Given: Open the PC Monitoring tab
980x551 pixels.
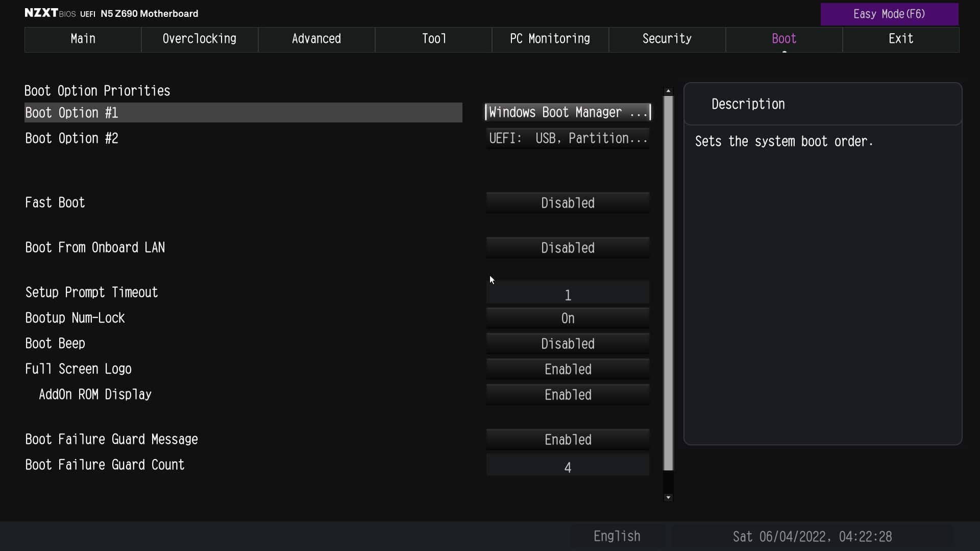Looking at the screenshot, I should [550, 39].
